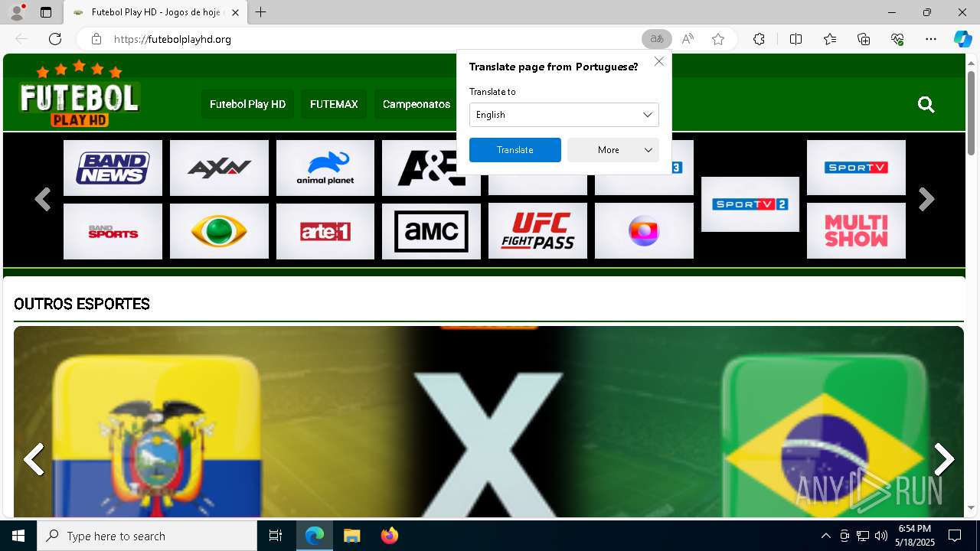Open the AMC channel
980x551 pixels.
click(431, 231)
